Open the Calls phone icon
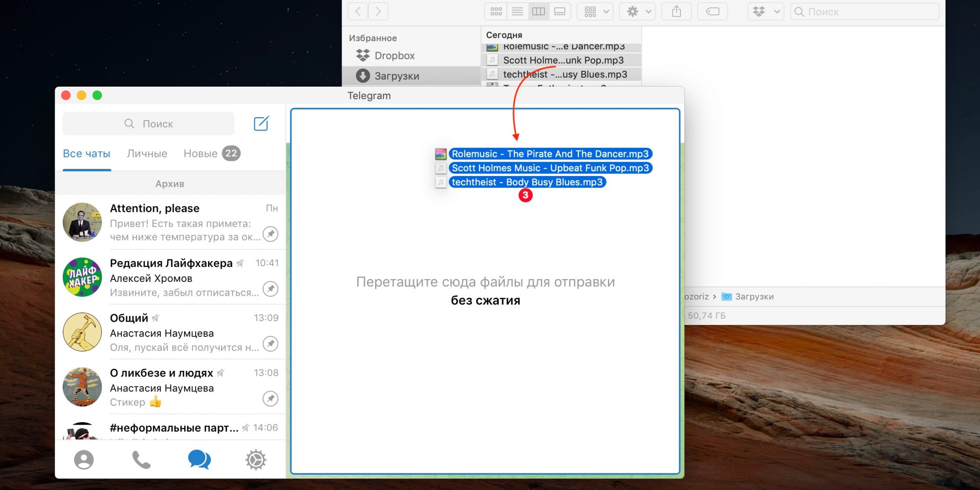 141,460
